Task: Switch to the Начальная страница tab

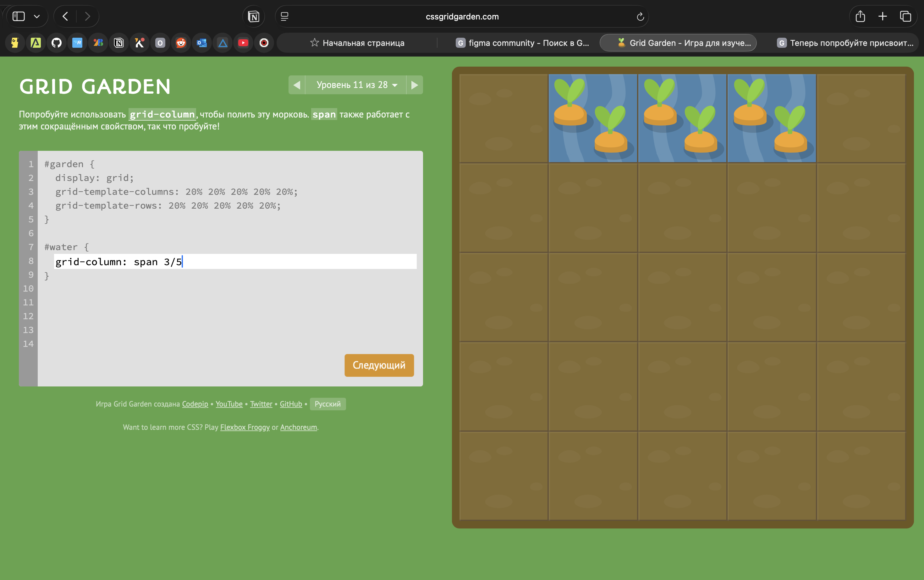Action: tap(357, 43)
